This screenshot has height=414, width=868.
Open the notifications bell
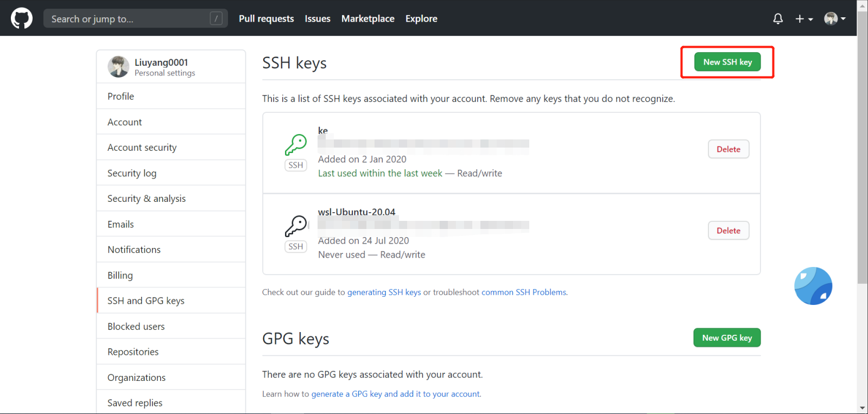(x=778, y=19)
